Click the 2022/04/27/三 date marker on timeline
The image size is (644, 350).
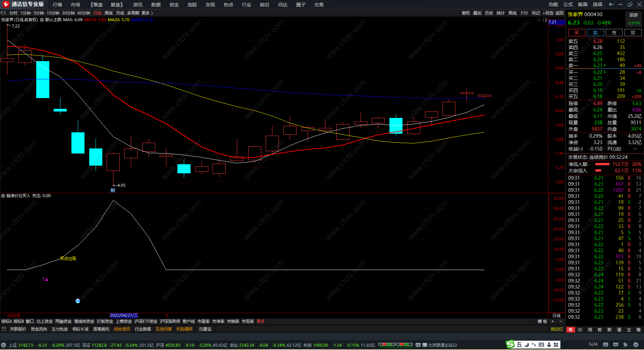coord(124,315)
